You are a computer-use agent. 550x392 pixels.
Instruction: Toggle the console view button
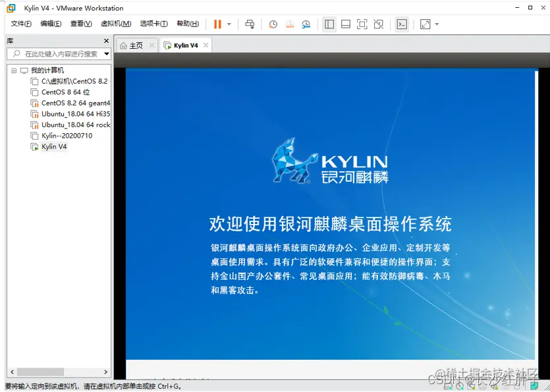pyautogui.click(x=401, y=24)
